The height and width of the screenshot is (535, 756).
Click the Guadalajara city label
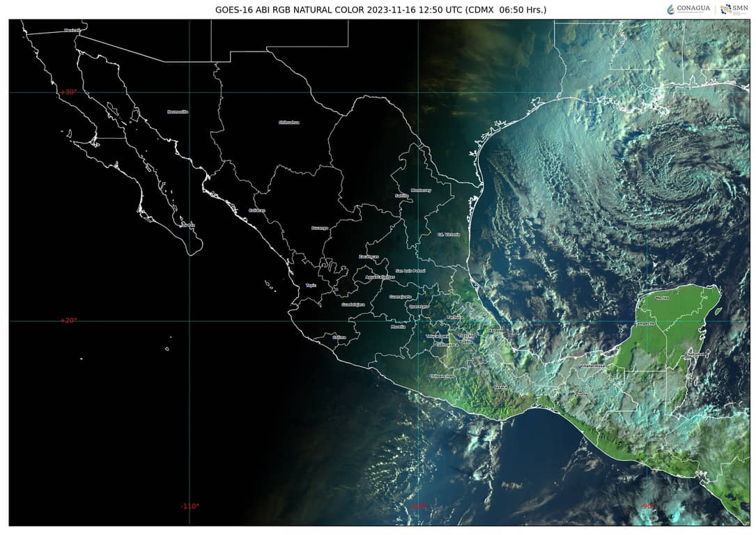point(353,304)
